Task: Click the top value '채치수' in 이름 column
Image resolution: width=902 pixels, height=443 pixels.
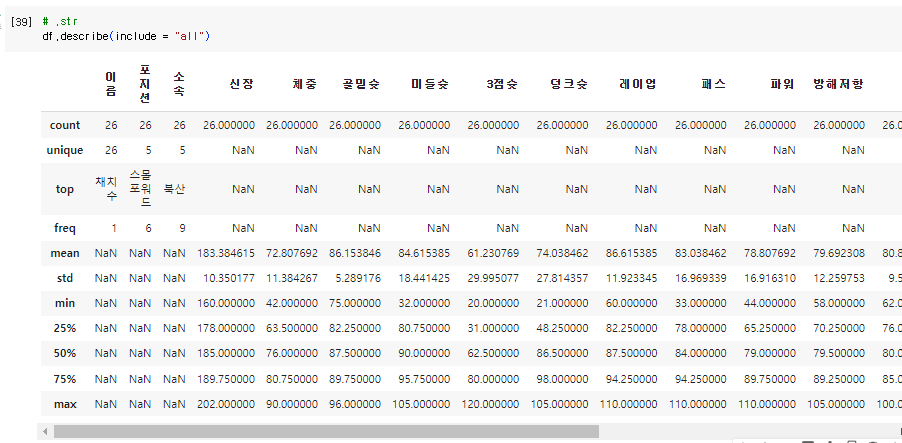Action: pyautogui.click(x=106, y=189)
